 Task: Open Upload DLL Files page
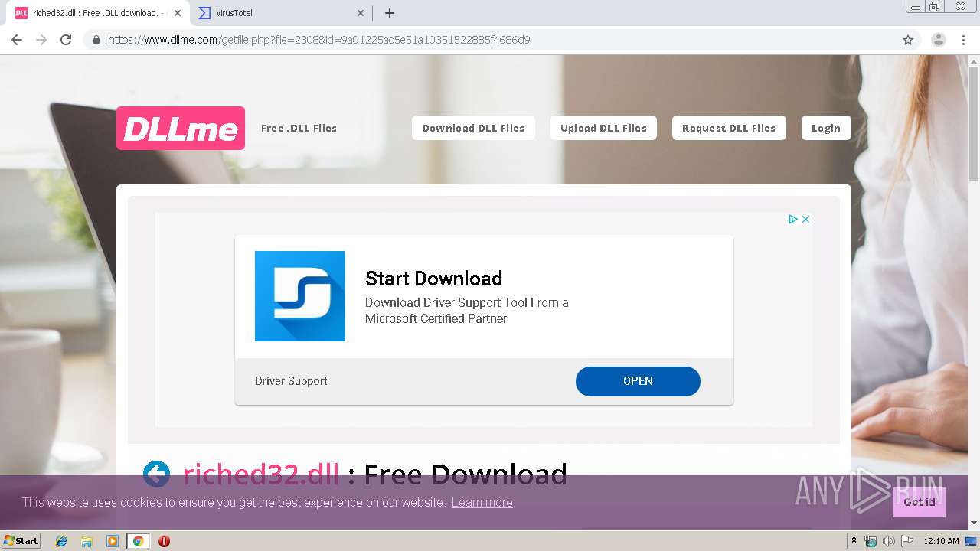pos(603,128)
